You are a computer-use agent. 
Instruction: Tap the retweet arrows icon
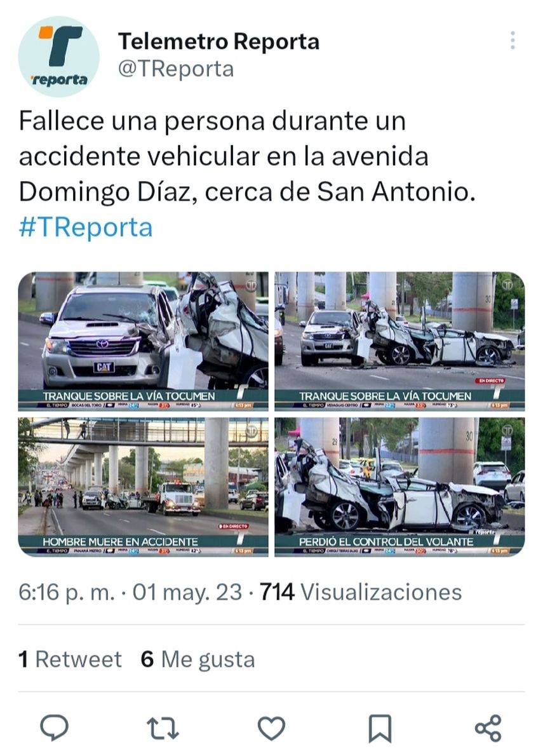(x=163, y=728)
